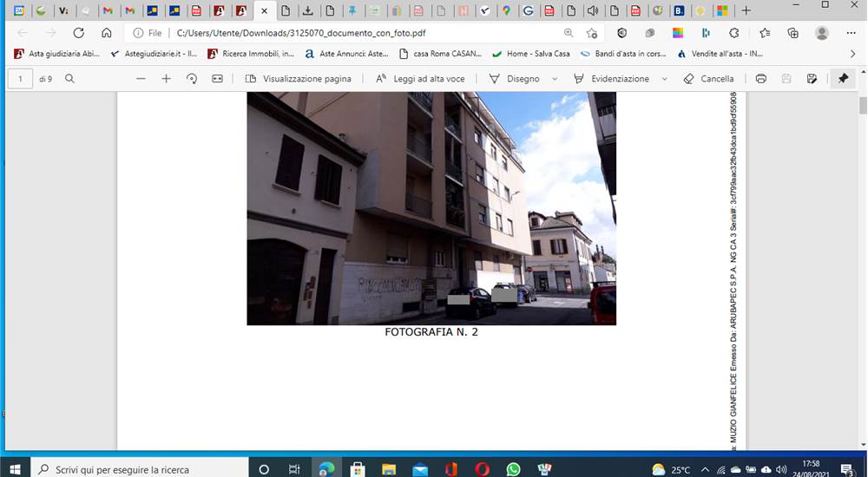Show more bookmarks bar chevron
The height and width of the screenshot is (477, 868).
click(852, 54)
